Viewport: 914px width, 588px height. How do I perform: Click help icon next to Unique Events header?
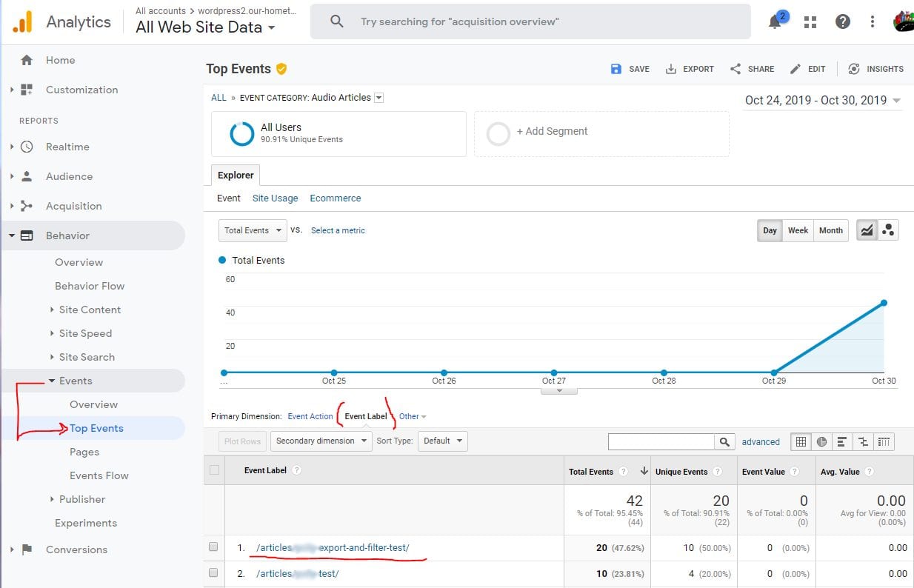coord(718,472)
